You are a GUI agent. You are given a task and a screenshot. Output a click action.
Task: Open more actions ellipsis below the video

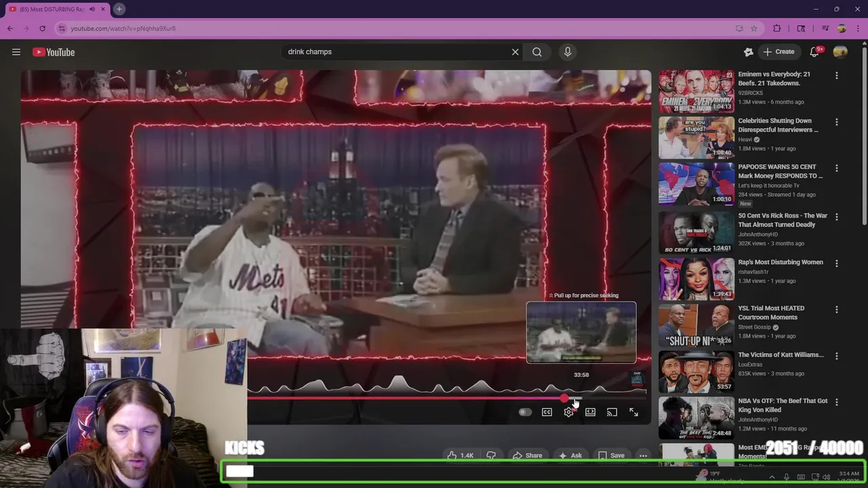[x=643, y=455]
